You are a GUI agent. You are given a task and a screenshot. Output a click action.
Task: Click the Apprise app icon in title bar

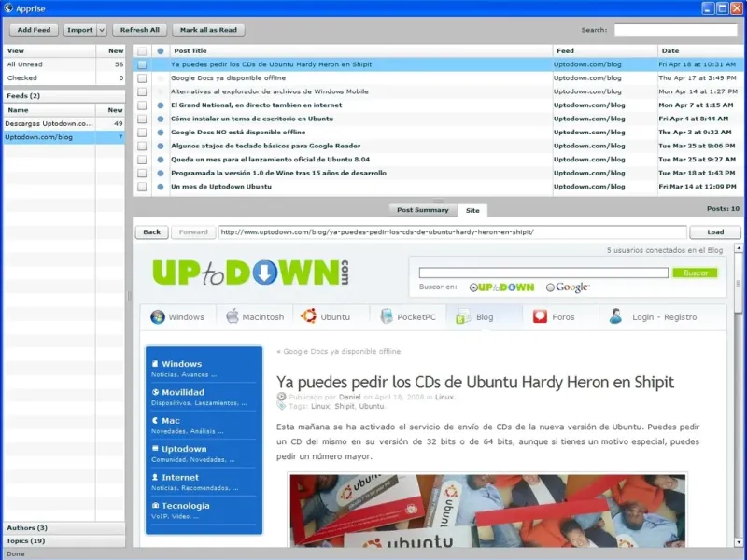(8, 8)
